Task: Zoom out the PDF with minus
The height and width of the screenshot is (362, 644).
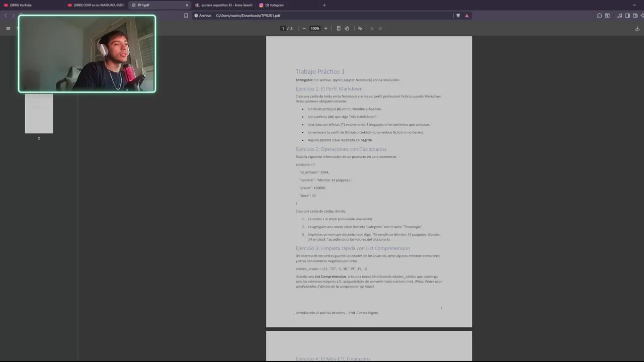Action: (x=304, y=28)
